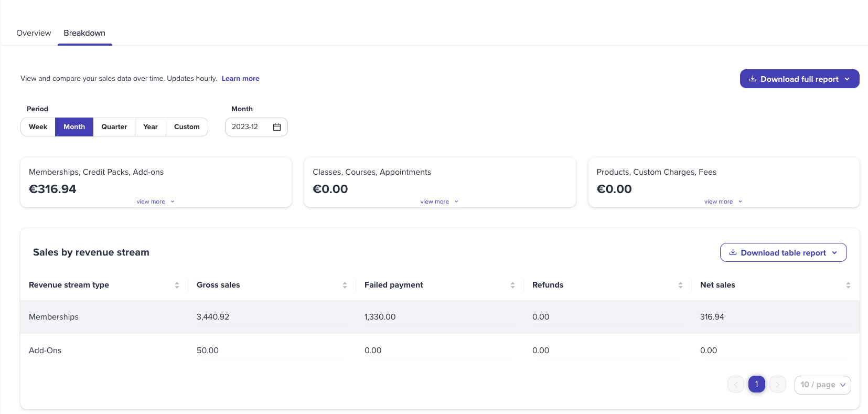
Task: Select the Quarter period option
Action: 114,127
